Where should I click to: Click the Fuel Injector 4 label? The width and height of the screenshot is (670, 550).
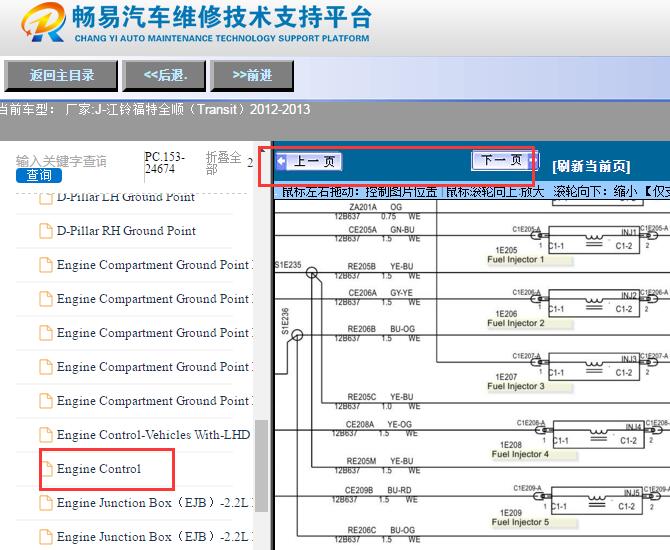pyautogui.click(x=520, y=454)
